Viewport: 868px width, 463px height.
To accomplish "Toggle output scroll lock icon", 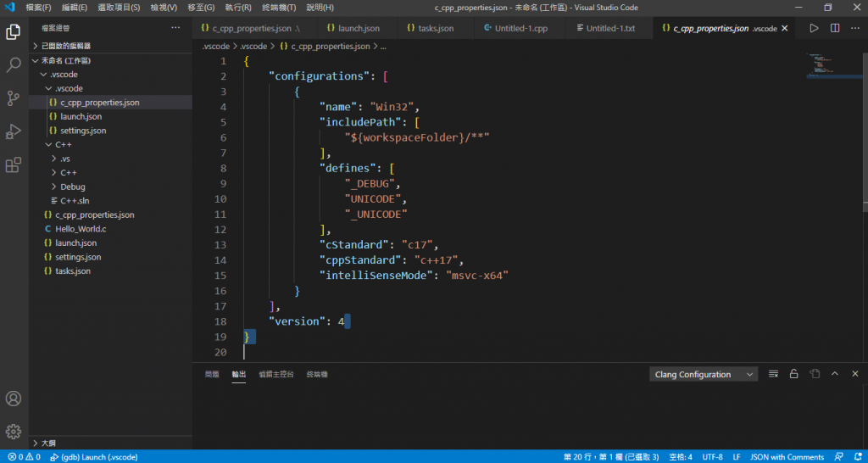I will click(793, 375).
